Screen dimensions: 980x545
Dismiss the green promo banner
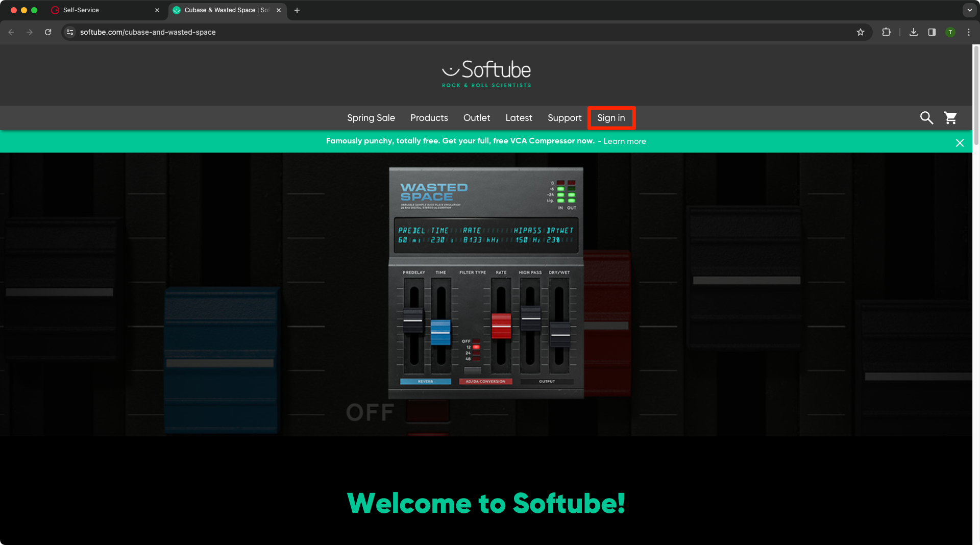[x=960, y=143]
